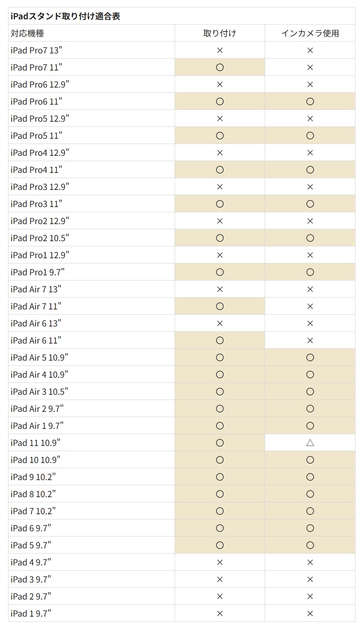The height and width of the screenshot is (627, 364).
Task: Click the 取り付け cross for iPad Pro7 13"
Action: coord(220,50)
